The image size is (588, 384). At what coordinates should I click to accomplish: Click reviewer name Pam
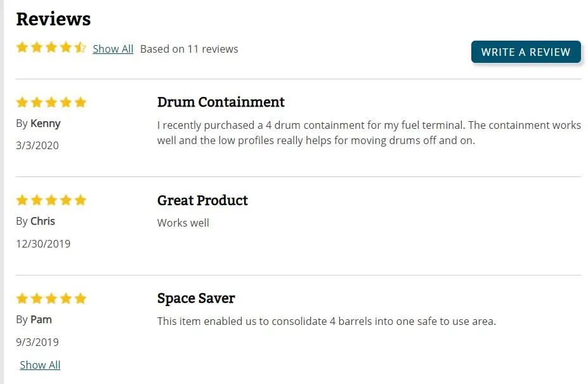pyautogui.click(x=41, y=319)
